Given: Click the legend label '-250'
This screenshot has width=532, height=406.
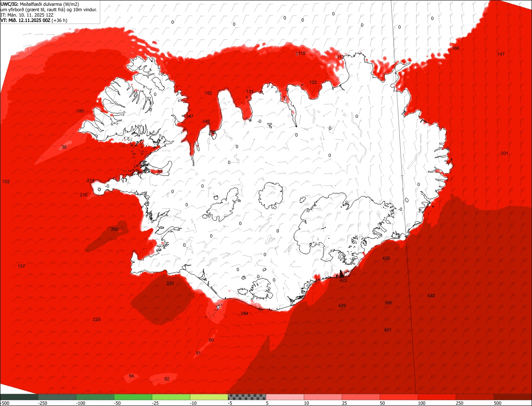Looking at the screenshot, I should tap(42, 403).
